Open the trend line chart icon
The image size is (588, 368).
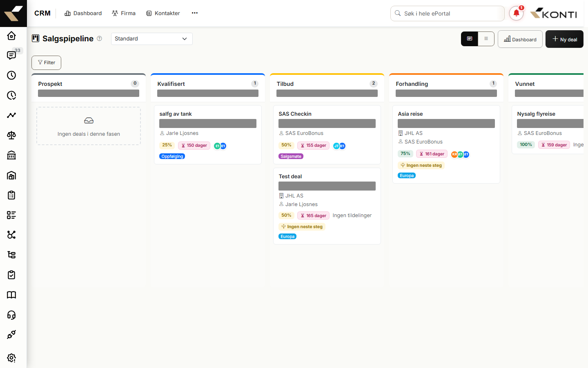point(11,115)
